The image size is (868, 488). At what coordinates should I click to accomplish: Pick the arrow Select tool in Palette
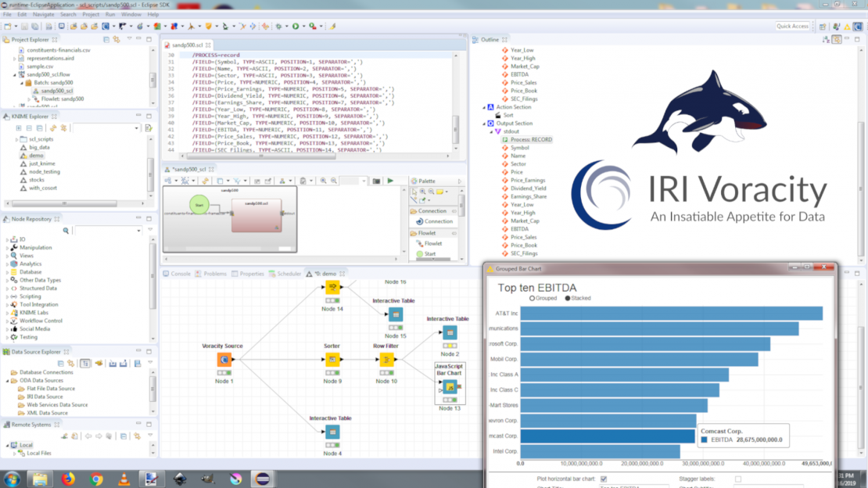pyautogui.click(x=414, y=192)
